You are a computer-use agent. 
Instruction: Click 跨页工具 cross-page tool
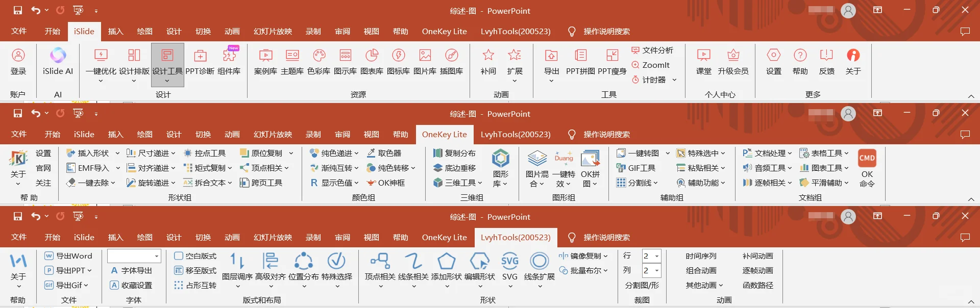(x=261, y=183)
